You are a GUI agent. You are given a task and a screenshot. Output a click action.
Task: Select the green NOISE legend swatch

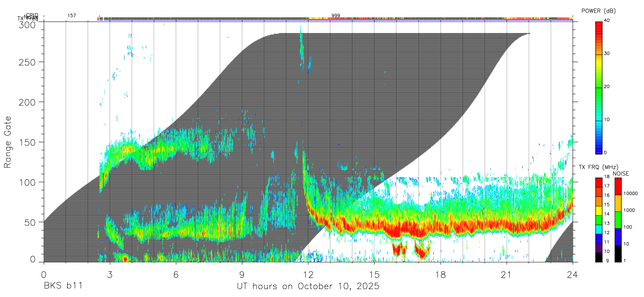pos(617,219)
